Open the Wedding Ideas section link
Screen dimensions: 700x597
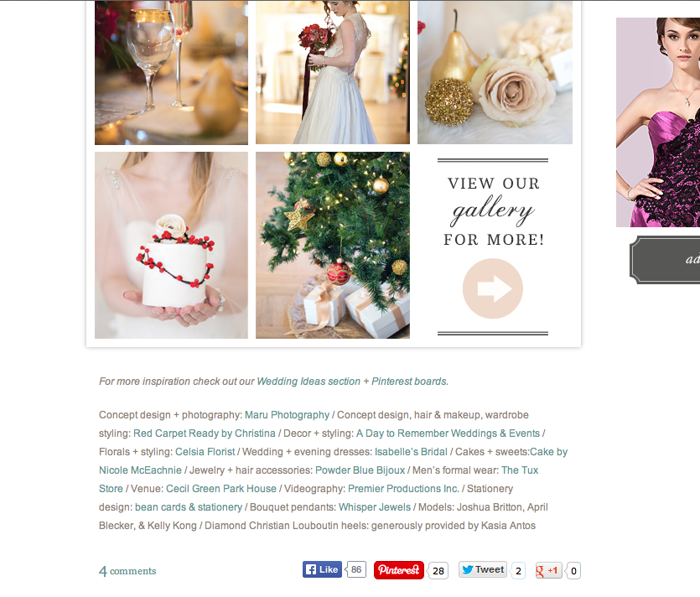point(309,382)
